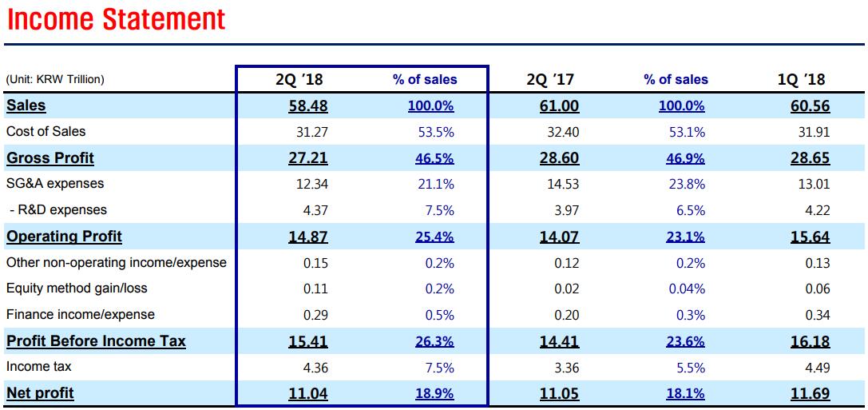
Task: Click the 18.9% net profit percentage
Action: [434, 393]
